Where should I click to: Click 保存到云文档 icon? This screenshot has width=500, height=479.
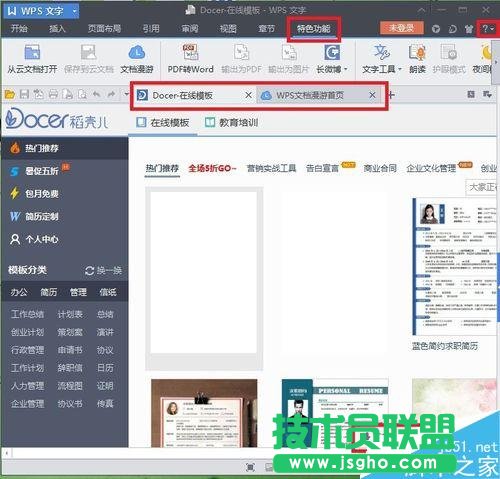[89, 52]
